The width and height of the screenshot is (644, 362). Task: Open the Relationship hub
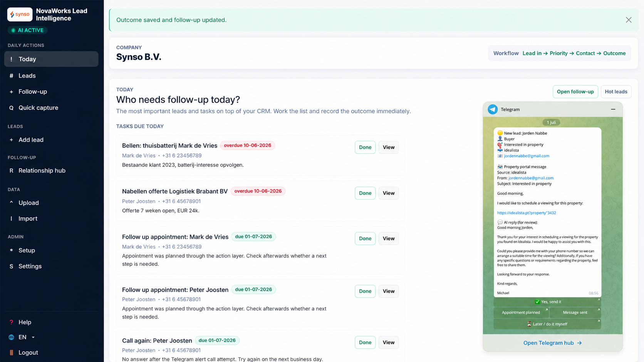[51, 170]
